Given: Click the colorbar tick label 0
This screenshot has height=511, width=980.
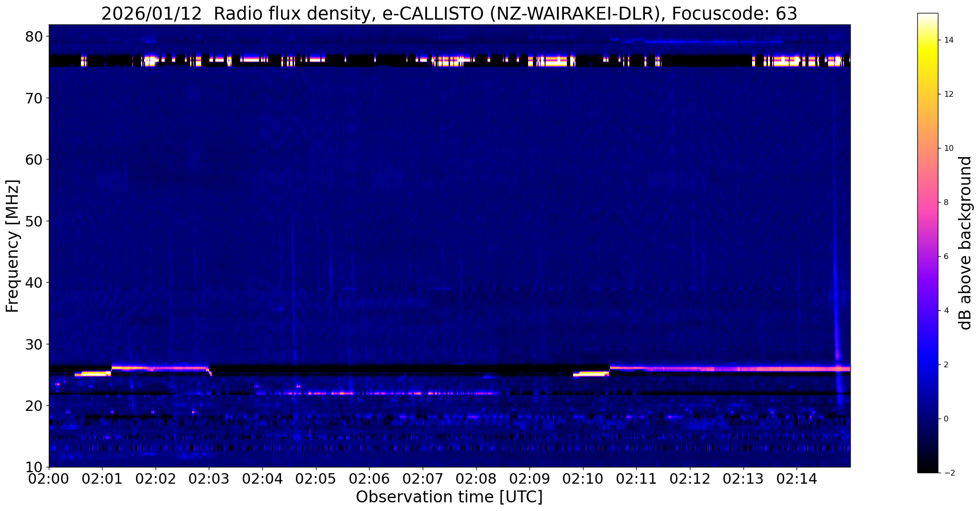Looking at the screenshot, I should 946,419.
